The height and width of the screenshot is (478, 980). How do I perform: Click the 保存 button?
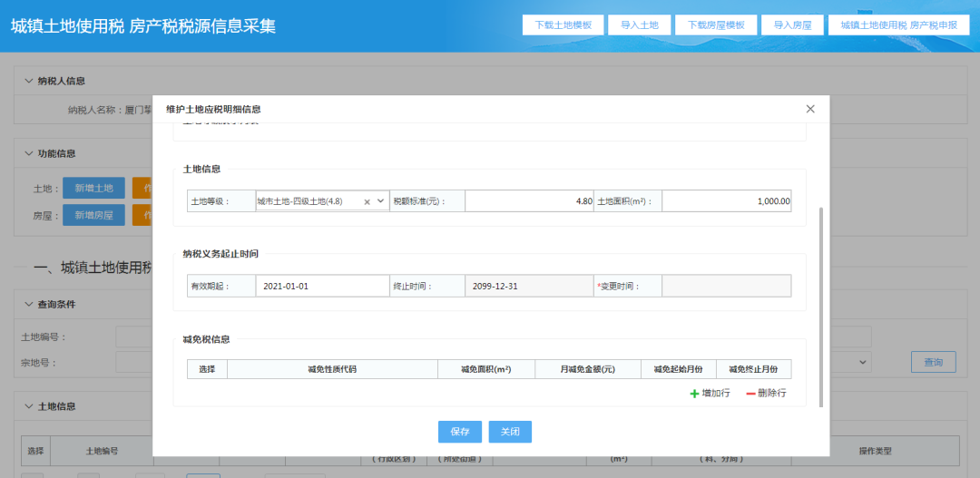click(460, 432)
